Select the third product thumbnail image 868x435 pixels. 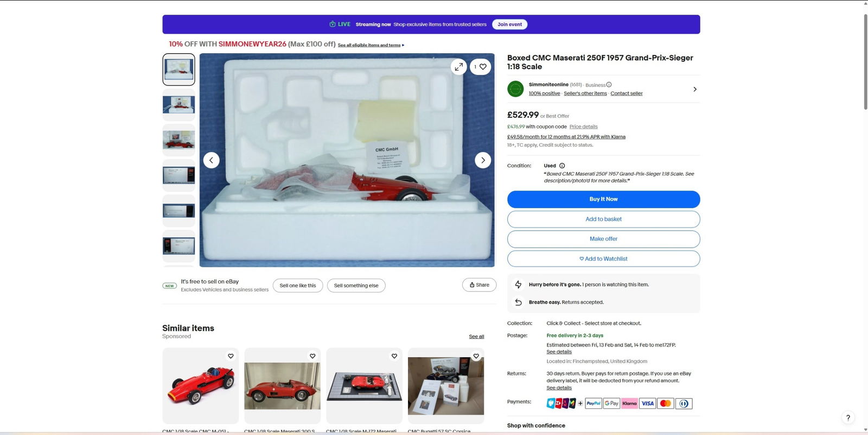coord(178,140)
